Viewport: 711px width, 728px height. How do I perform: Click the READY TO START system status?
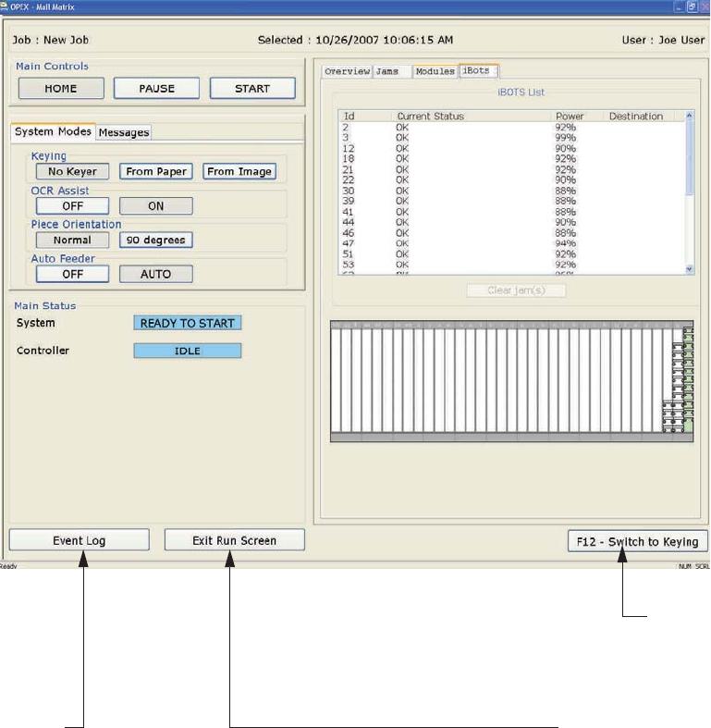point(188,323)
